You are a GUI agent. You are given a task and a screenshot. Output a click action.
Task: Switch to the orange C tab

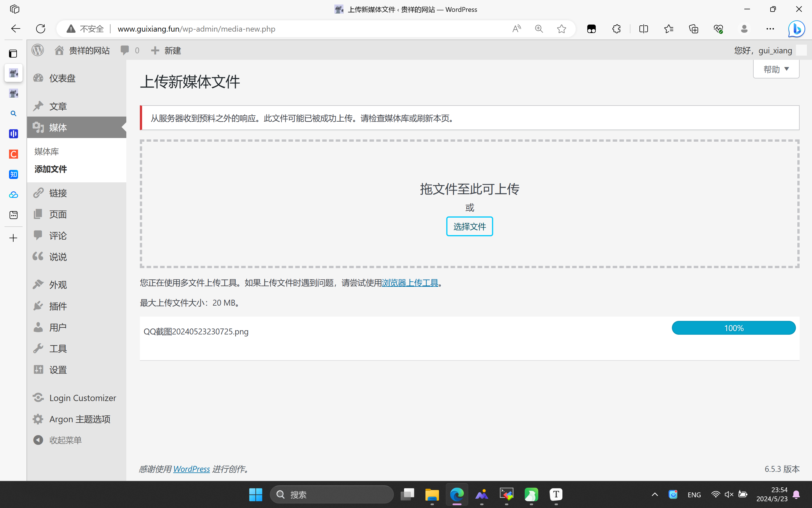coord(14,154)
